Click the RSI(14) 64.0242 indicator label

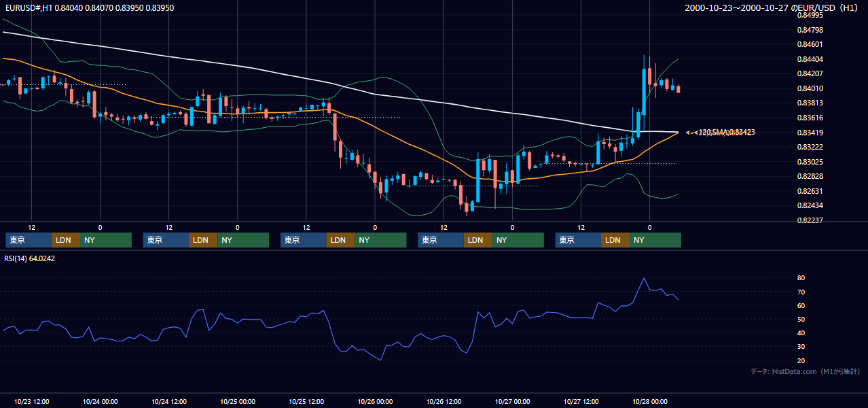click(x=29, y=258)
